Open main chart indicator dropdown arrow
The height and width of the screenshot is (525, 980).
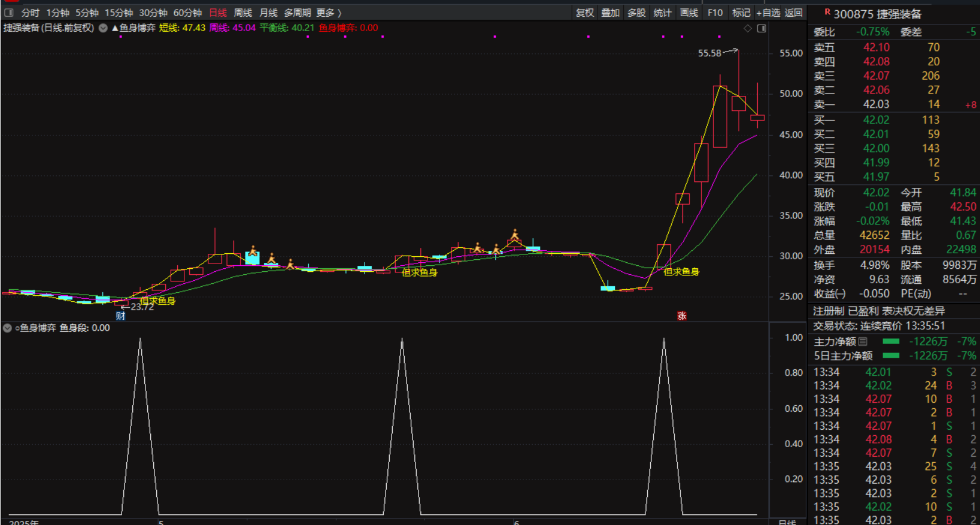click(x=103, y=28)
